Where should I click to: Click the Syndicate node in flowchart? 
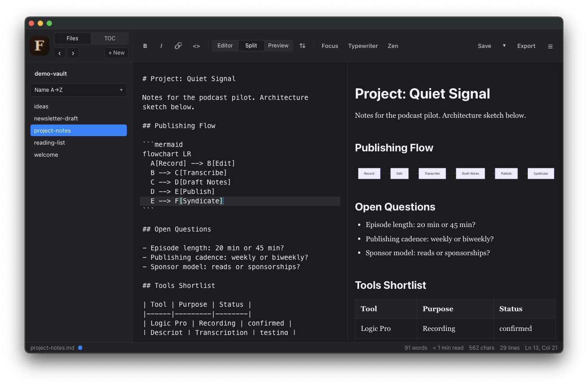[541, 173]
